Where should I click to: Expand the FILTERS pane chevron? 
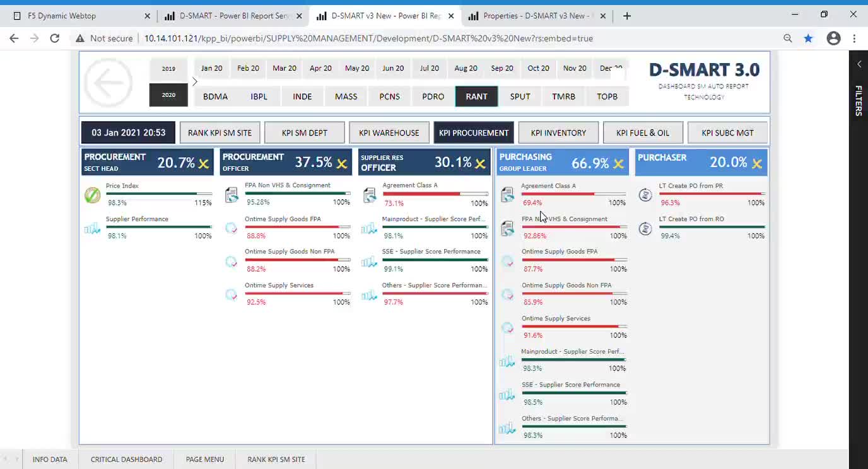pos(859,64)
